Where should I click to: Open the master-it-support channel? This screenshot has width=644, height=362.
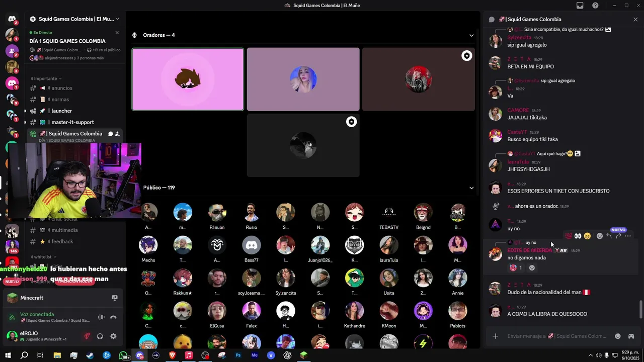click(74, 122)
